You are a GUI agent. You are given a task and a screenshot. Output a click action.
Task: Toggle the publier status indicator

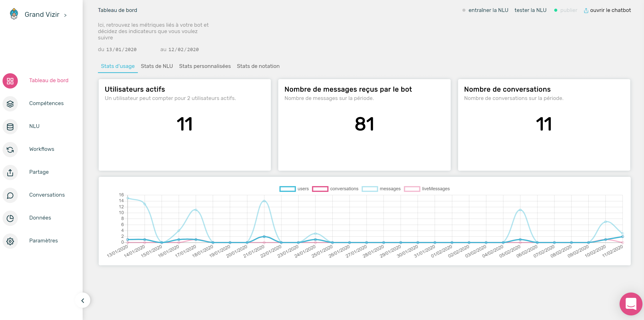point(557,10)
